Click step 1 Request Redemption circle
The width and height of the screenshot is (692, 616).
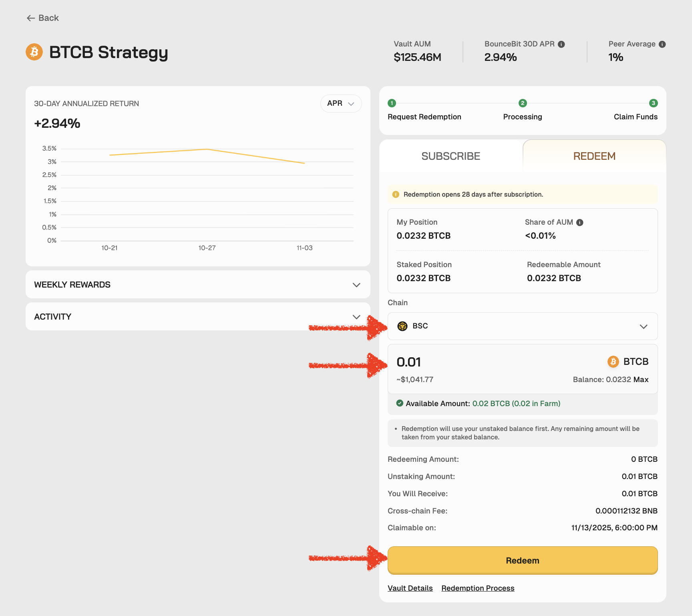(x=392, y=103)
